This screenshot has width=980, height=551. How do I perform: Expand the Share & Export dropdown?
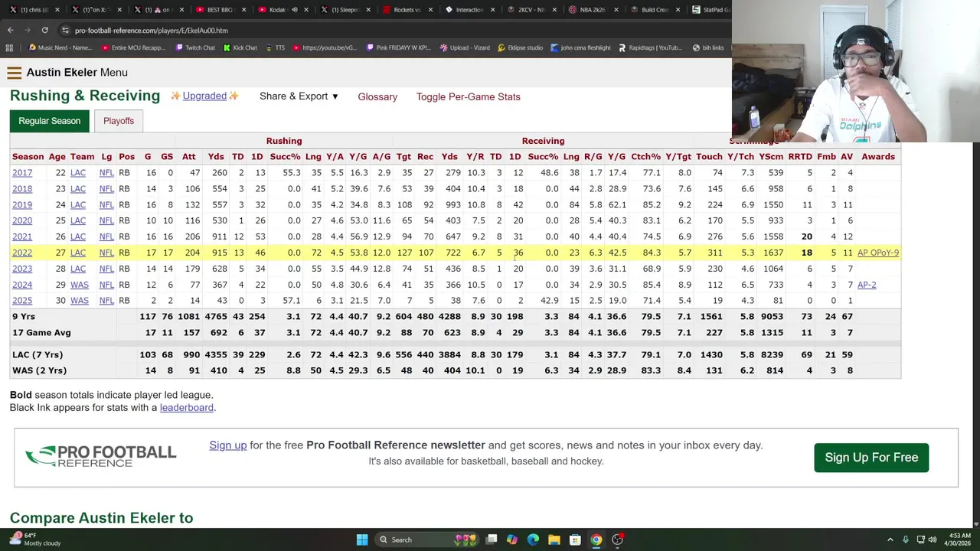[x=299, y=96]
